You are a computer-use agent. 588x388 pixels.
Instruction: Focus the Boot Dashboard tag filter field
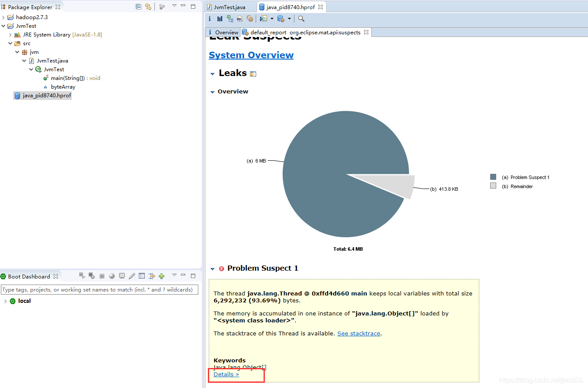coord(100,289)
